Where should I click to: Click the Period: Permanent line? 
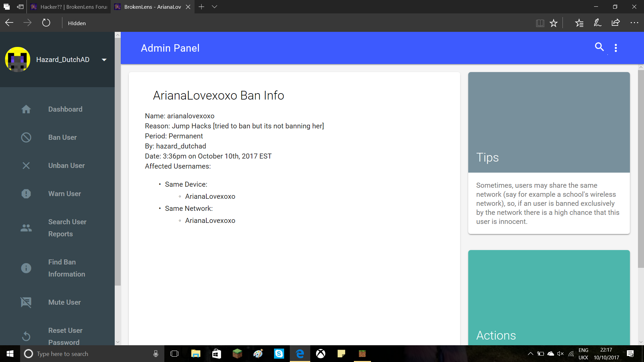[174, 136]
